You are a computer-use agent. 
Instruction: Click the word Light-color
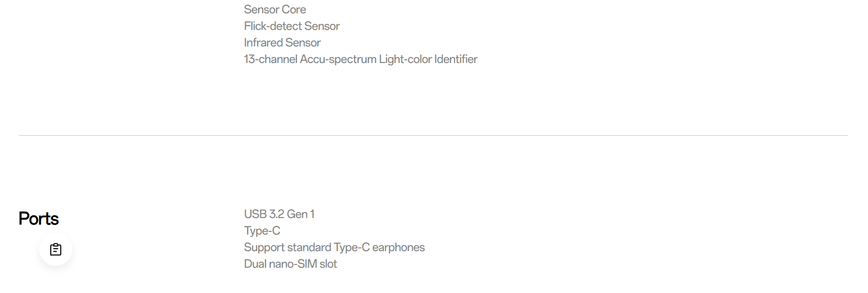(405, 59)
